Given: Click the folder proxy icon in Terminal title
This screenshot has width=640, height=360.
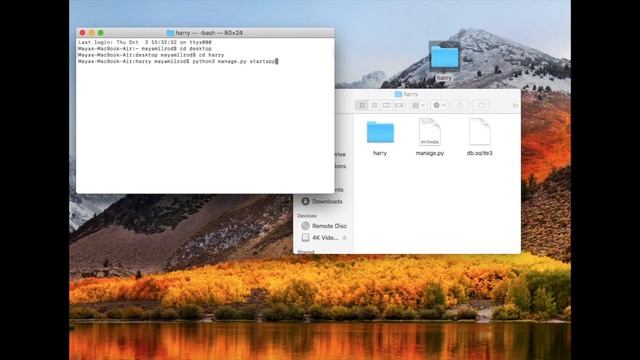Looking at the screenshot, I should coord(170,33).
